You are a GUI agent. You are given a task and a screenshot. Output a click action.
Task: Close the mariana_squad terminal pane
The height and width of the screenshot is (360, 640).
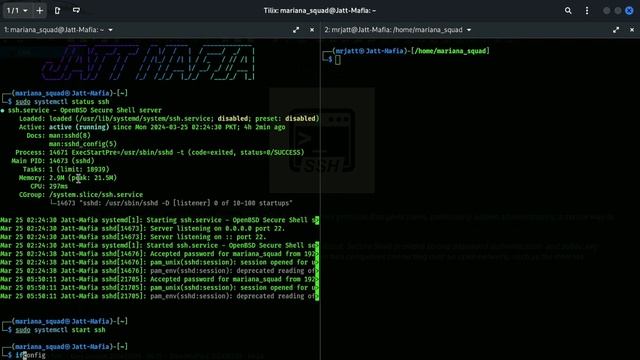point(312,30)
